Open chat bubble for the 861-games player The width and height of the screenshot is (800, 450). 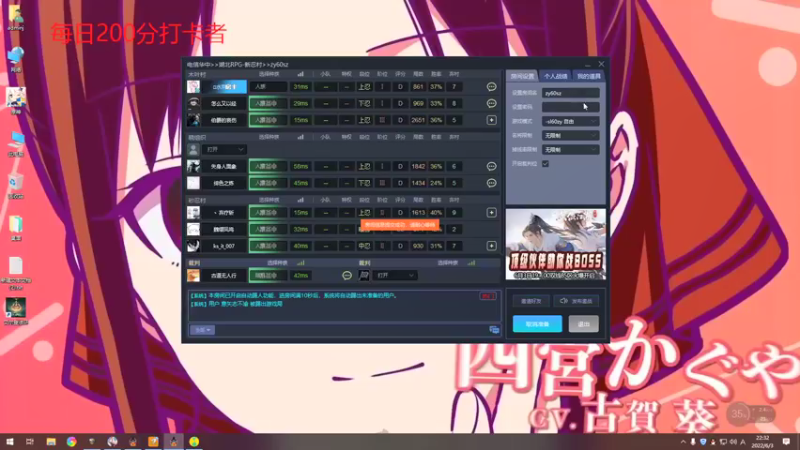coord(491,87)
